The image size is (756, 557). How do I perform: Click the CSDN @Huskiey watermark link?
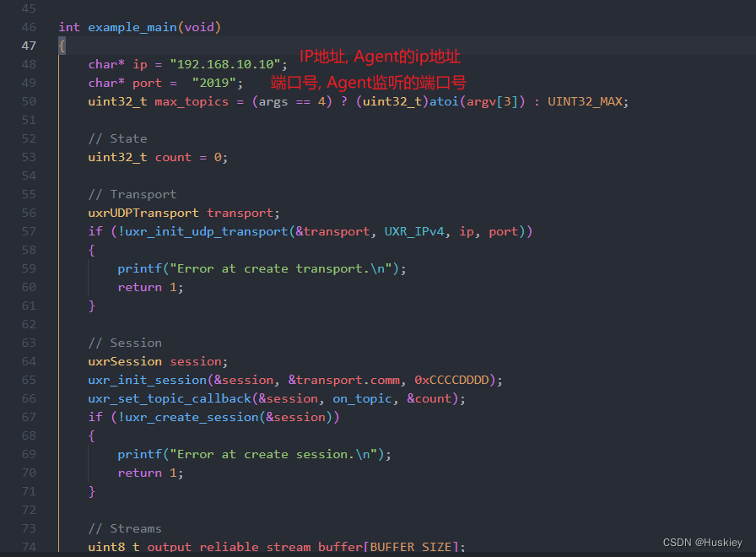(703, 543)
